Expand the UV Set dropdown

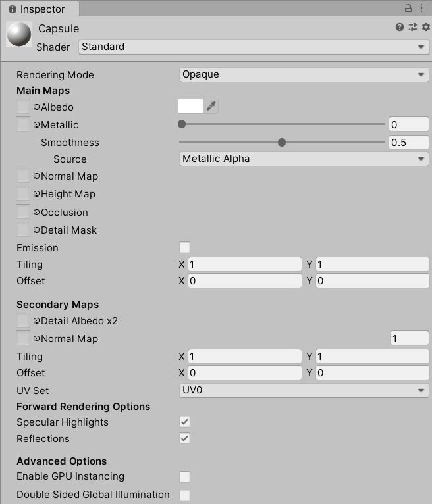tap(304, 390)
